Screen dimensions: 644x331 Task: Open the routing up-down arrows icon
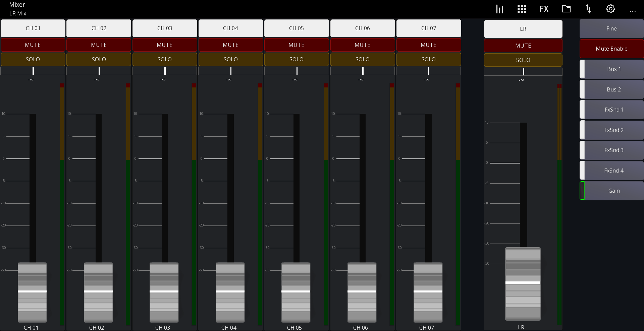click(x=588, y=9)
